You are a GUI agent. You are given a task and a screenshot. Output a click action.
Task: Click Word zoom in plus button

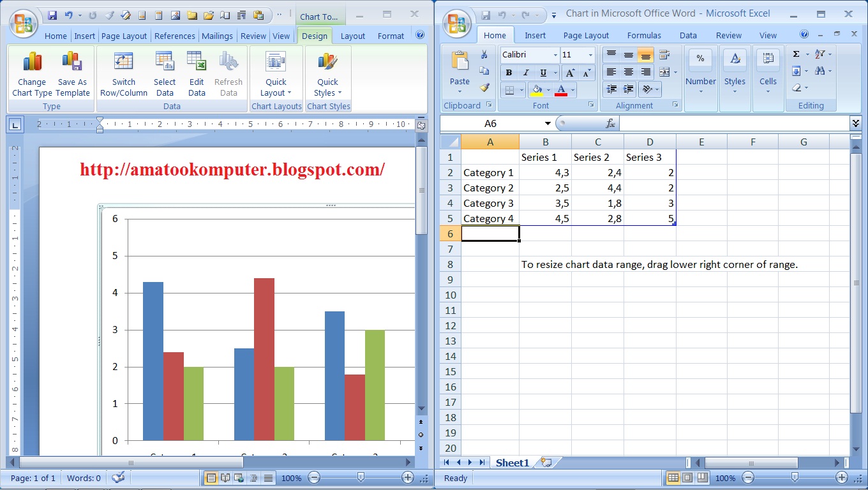pos(408,477)
